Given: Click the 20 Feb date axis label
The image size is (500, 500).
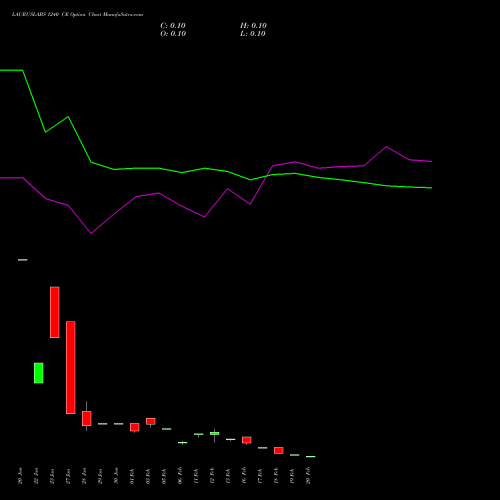Looking at the screenshot, I should (308, 476).
